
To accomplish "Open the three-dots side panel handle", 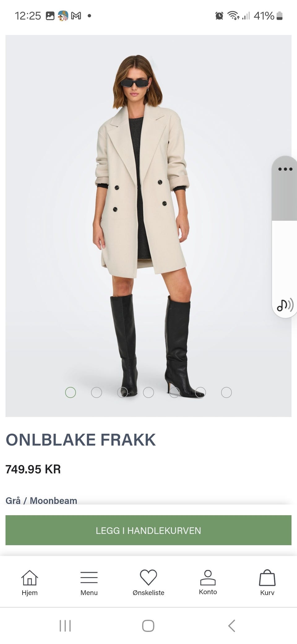I will pyautogui.click(x=285, y=169).
